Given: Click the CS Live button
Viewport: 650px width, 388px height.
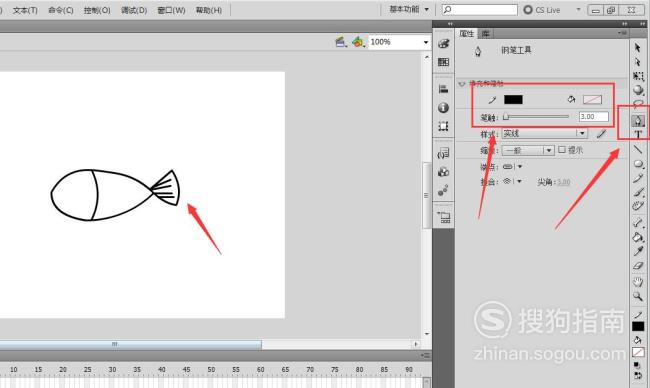Looking at the screenshot, I should 542,10.
